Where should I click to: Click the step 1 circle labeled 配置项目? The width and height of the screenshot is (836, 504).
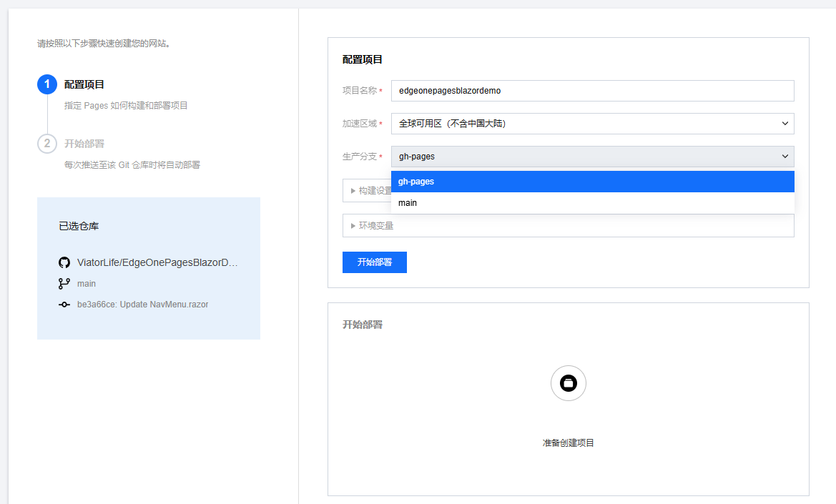pyautogui.click(x=46, y=84)
